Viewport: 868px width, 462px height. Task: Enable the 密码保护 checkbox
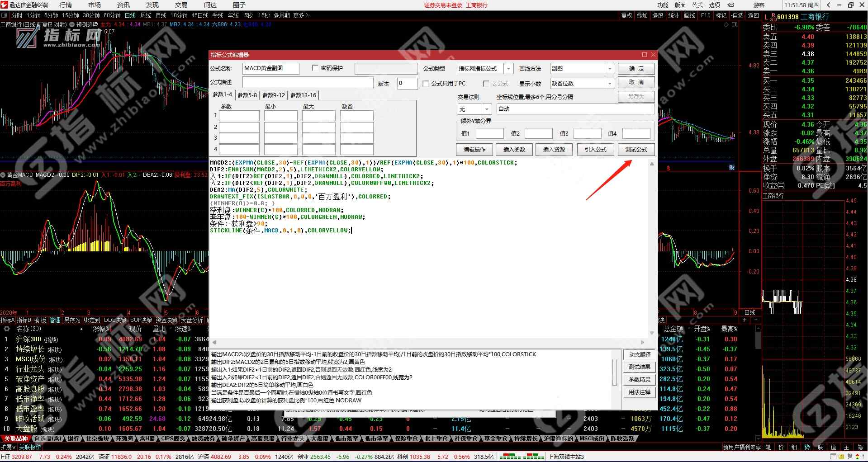pos(315,68)
